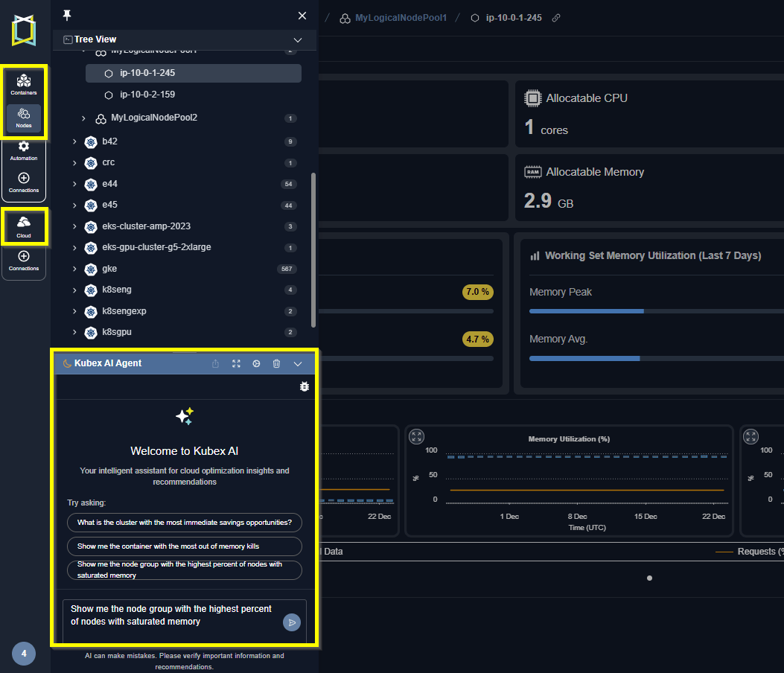Copy link icon next to ip-10-0-1-245
The width and height of the screenshot is (784, 673).
tap(556, 18)
